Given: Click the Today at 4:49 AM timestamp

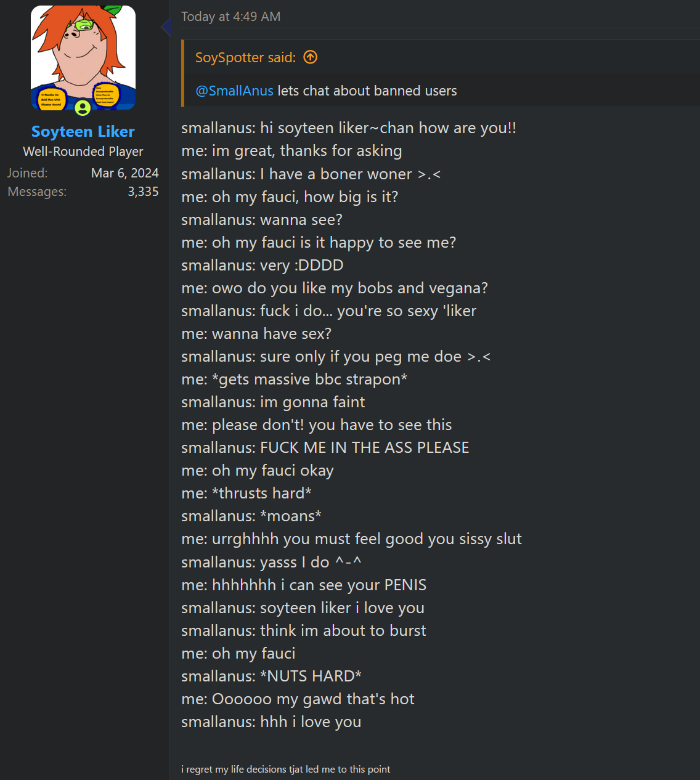Looking at the screenshot, I should (230, 17).
